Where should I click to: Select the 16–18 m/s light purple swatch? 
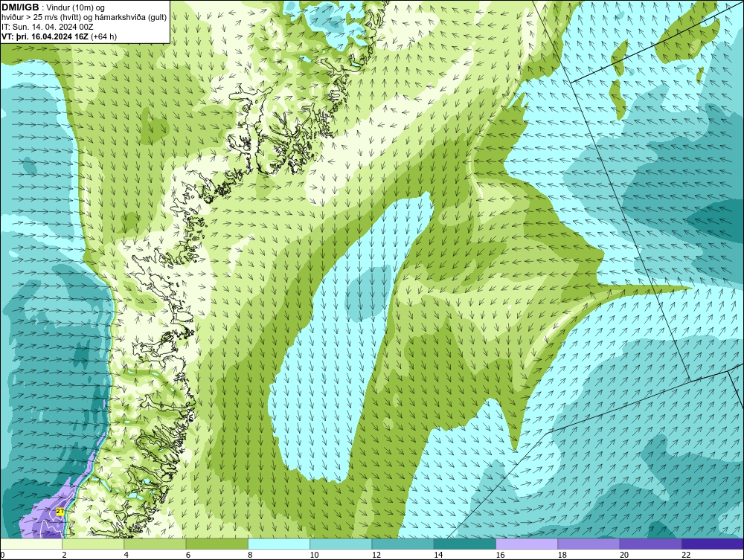[x=527, y=544]
